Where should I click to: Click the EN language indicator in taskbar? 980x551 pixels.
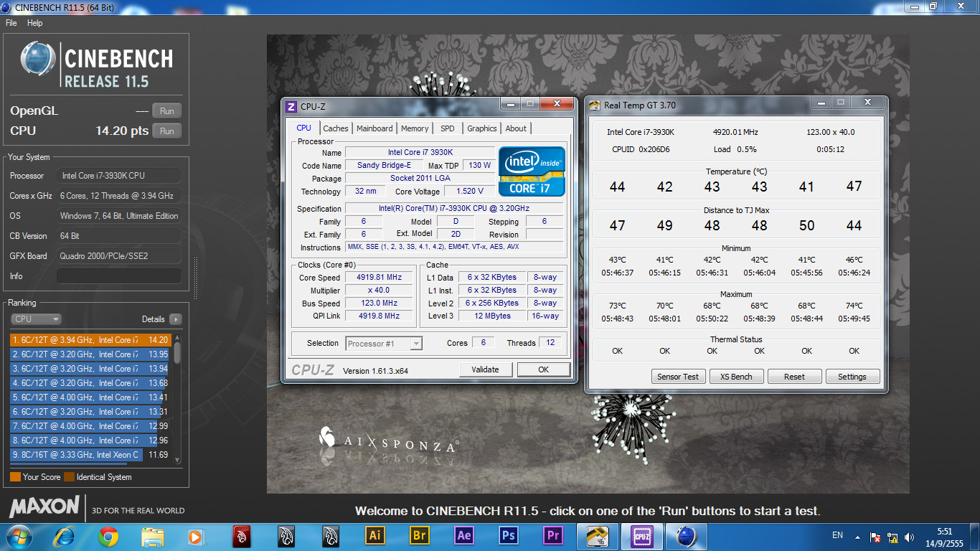(x=837, y=535)
